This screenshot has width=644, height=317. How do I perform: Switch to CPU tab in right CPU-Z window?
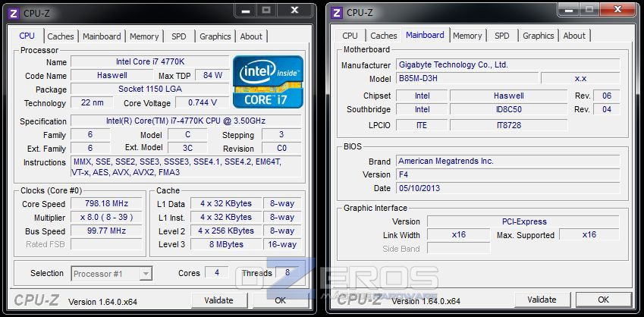pos(350,36)
